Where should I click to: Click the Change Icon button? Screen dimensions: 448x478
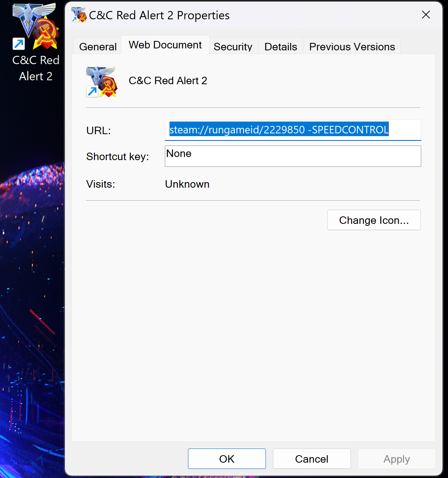click(374, 220)
